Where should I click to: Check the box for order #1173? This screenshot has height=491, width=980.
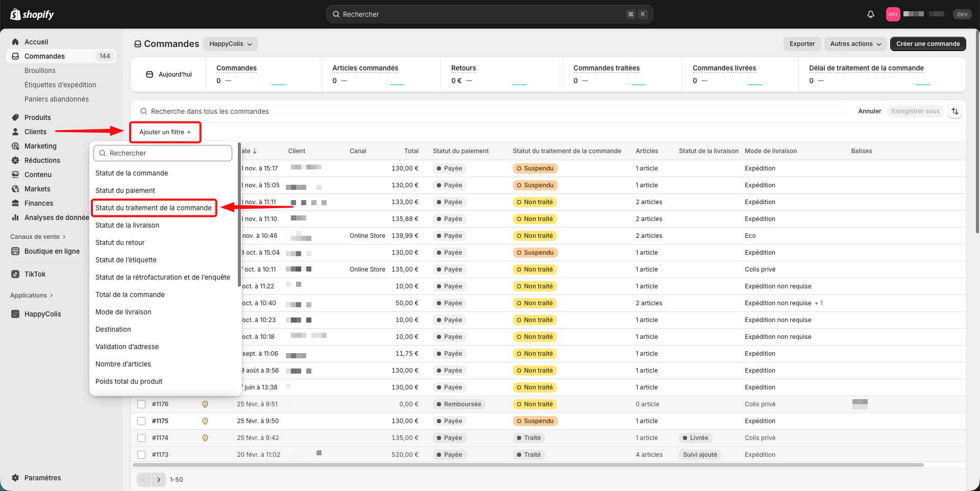click(x=141, y=455)
